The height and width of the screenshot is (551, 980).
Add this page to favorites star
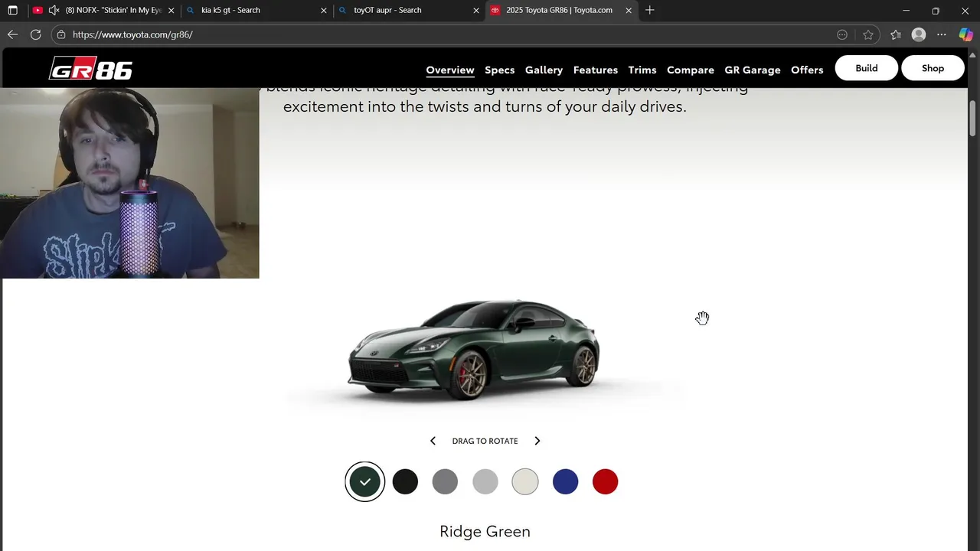pos(867,34)
